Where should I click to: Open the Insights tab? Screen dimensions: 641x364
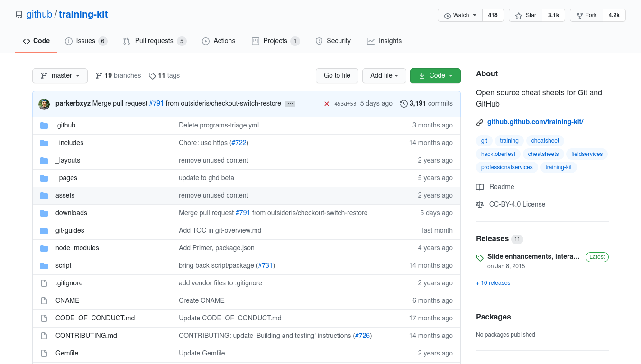pyautogui.click(x=384, y=41)
